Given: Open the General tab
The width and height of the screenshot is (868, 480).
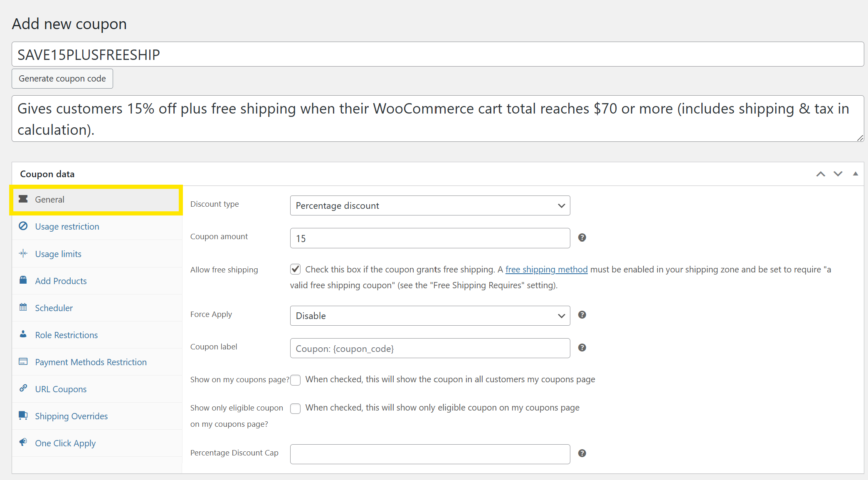Looking at the screenshot, I should point(96,200).
